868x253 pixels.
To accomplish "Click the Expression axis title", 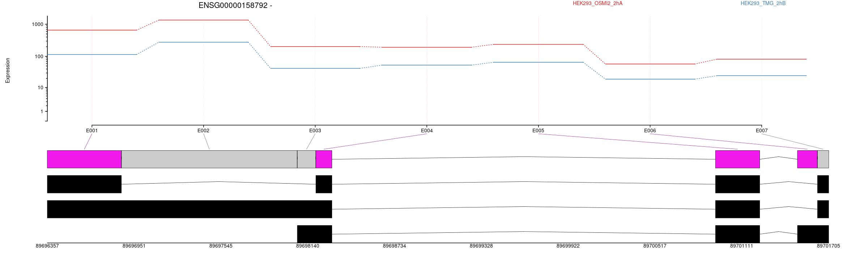I will pos(8,70).
